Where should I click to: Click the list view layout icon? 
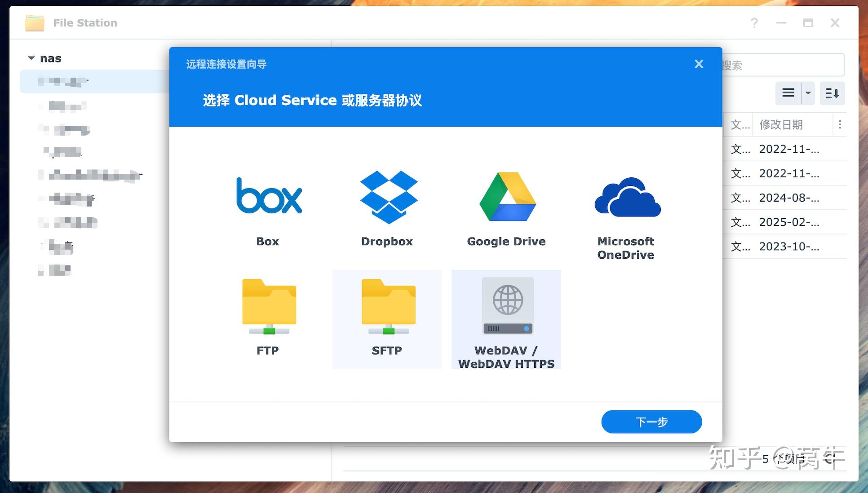click(x=788, y=93)
